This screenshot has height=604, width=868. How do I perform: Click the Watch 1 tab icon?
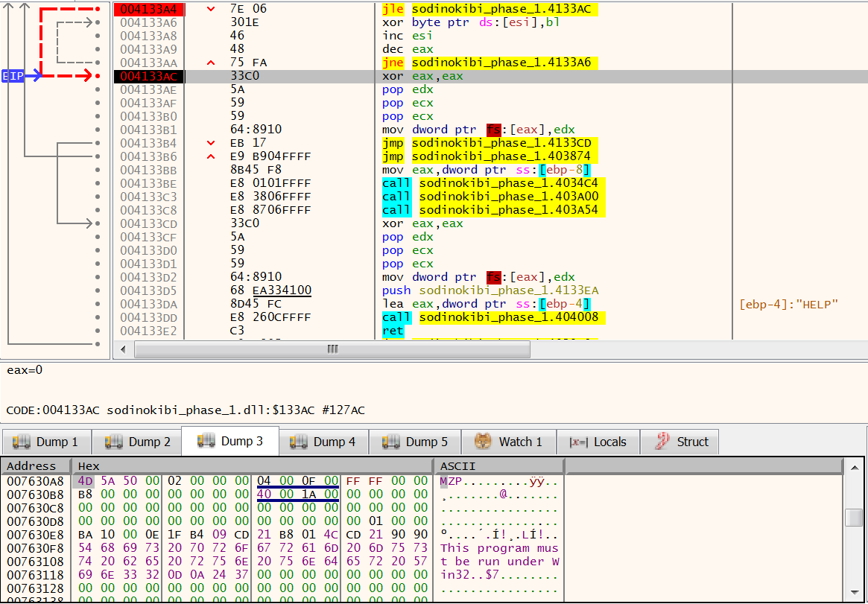point(484,442)
